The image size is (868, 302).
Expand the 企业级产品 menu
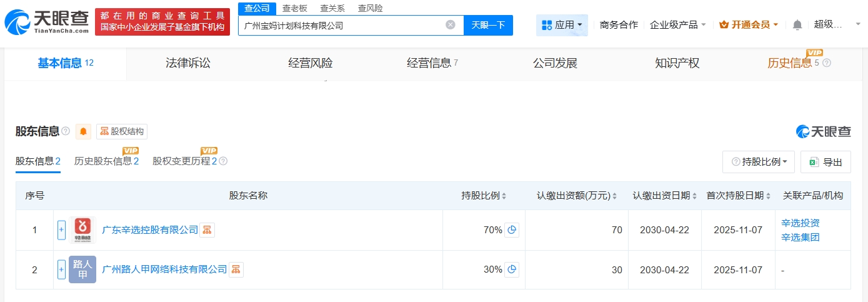[677, 25]
